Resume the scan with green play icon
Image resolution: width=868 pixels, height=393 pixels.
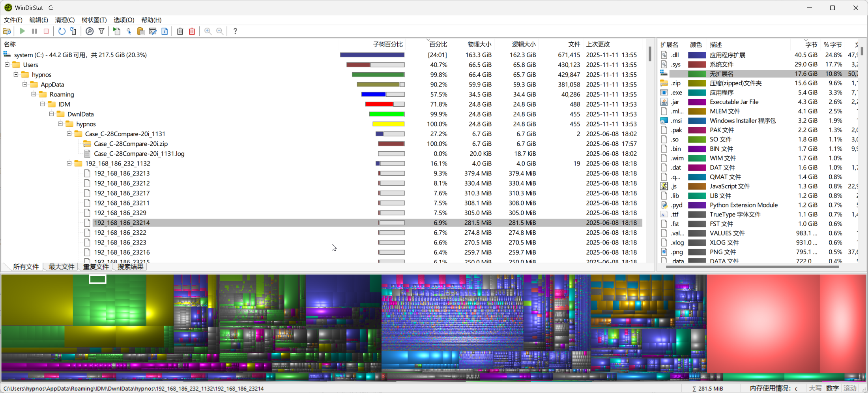click(x=22, y=31)
